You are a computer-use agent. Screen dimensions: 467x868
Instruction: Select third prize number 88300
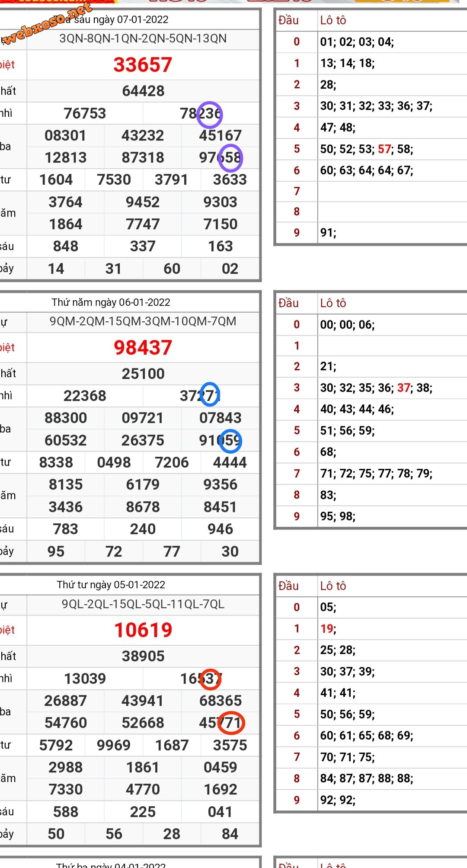(x=66, y=418)
